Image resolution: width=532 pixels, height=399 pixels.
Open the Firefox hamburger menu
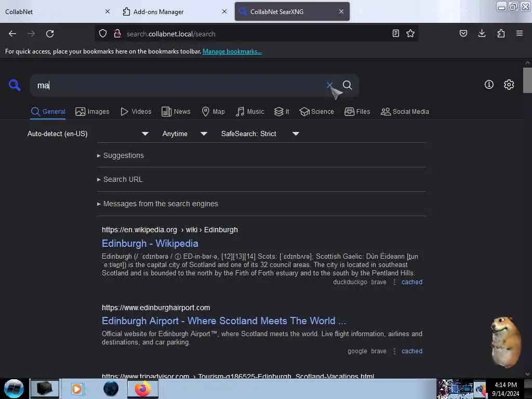[x=520, y=33]
